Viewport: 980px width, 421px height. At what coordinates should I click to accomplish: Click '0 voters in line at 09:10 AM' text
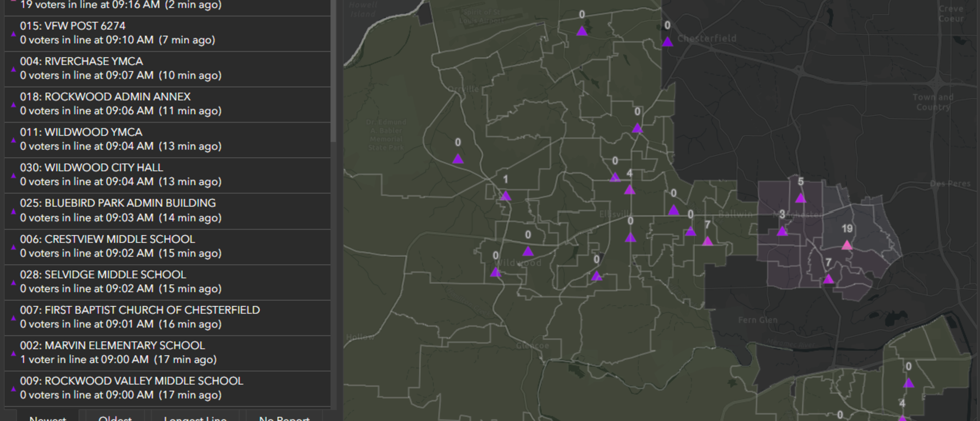pyautogui.click(x=87, y=40)
